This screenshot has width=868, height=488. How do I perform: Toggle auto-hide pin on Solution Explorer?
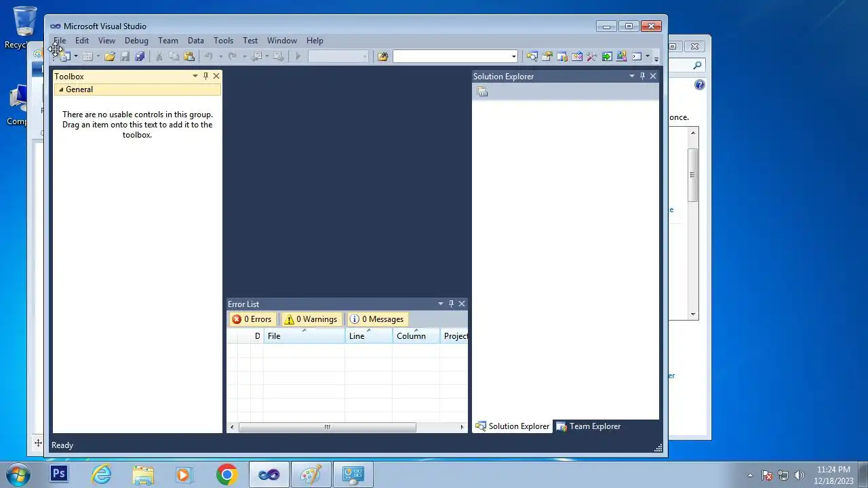point(642,77)
